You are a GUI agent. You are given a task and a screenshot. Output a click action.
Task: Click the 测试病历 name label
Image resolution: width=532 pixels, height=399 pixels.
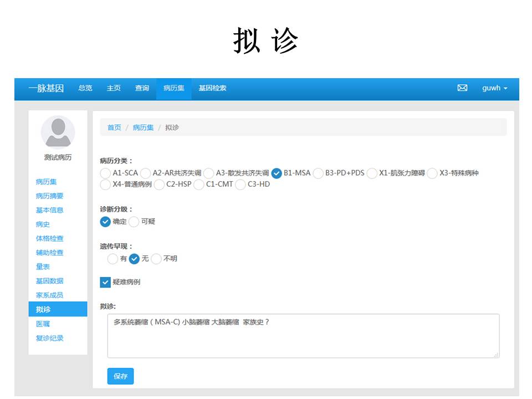(58, 157)
